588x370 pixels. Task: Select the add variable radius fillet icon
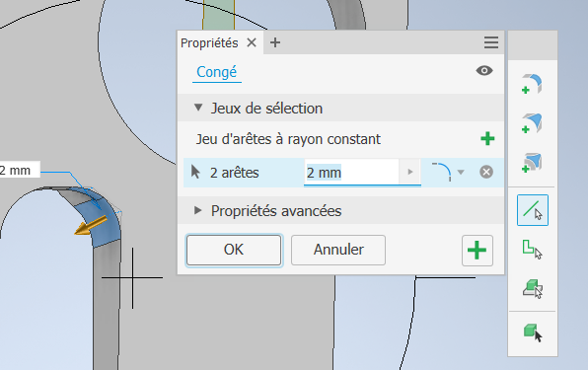[x=532, y=123]
